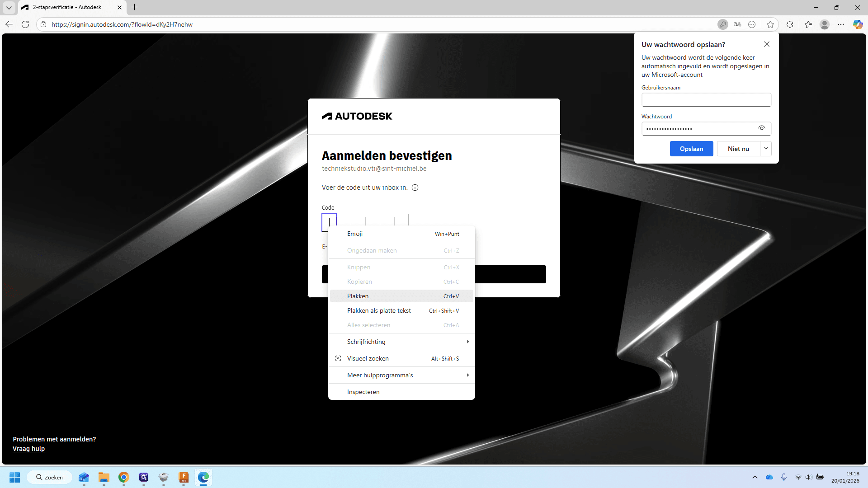Click the Wachtwoord input field

[706, 129]
